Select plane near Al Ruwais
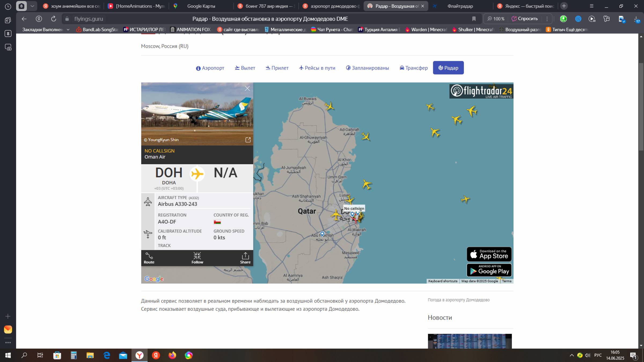 point(330,106)
